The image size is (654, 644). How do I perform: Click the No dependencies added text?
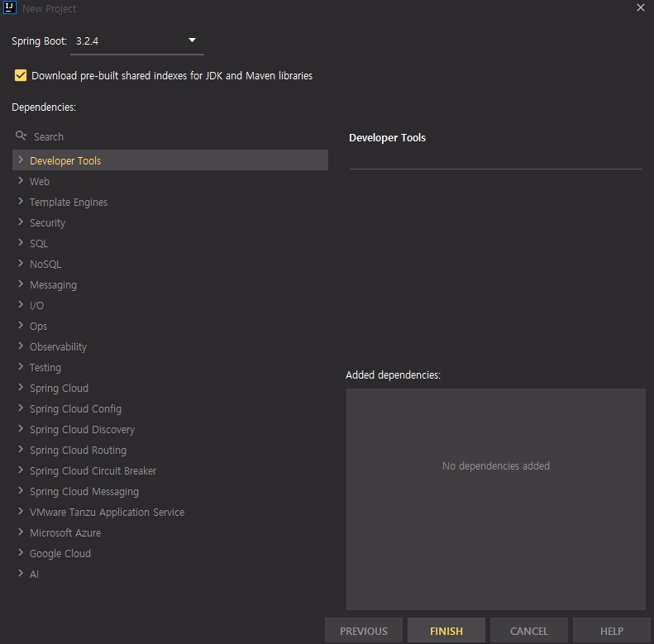point(496,466)
